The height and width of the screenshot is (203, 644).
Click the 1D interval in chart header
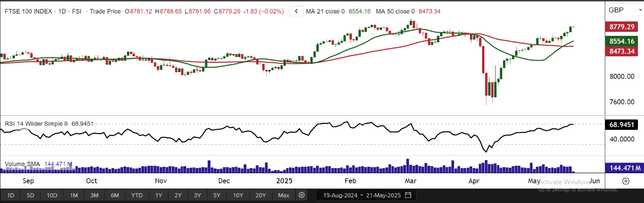click(63, 11)
